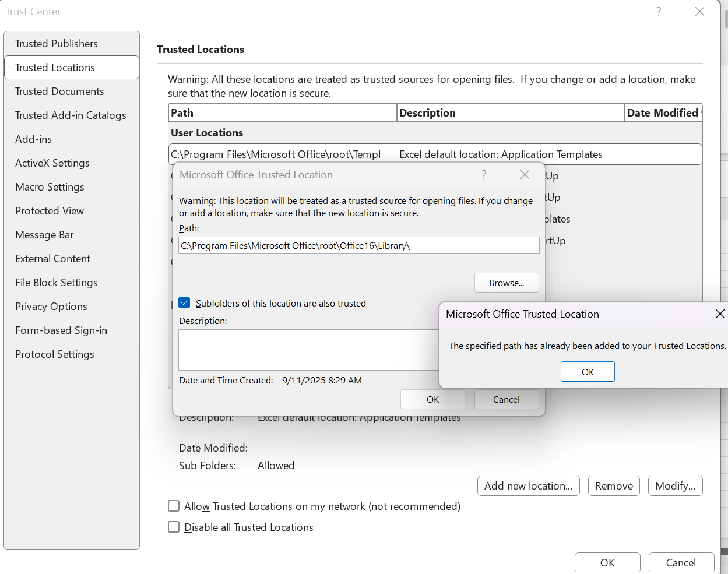Click the 'Excel default location: Application Templates' description cell
728x574 pixels.
(501, 154)
